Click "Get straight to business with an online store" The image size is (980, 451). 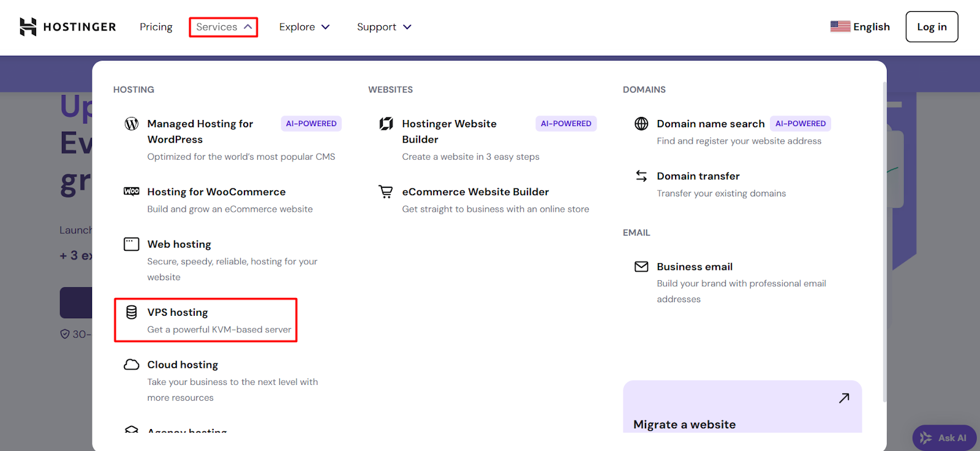(x=496, y=209)
